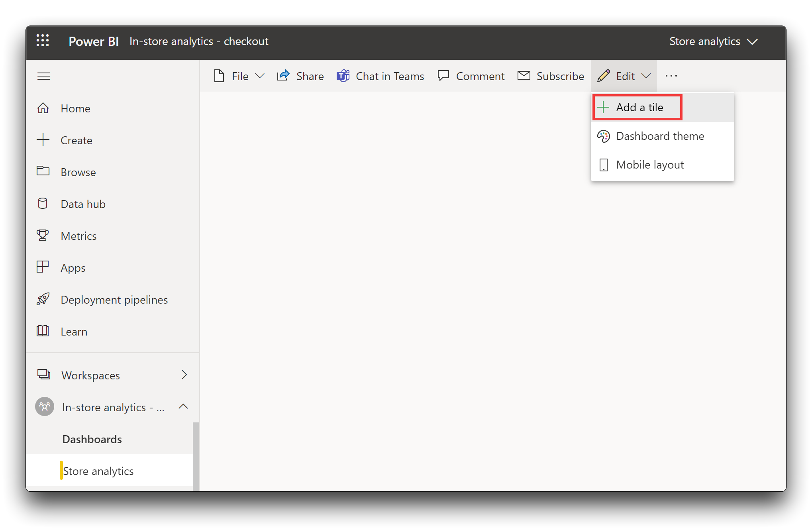Open In-store analytics - checkout workspace title
This screenshot has width=812, height=530.
point(199,41)
